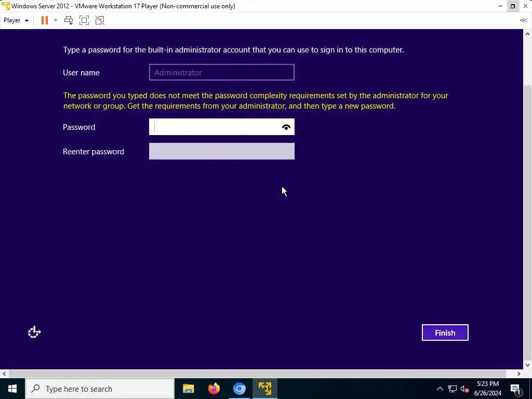Launch Firefox from the taskbar

point(214,389)
